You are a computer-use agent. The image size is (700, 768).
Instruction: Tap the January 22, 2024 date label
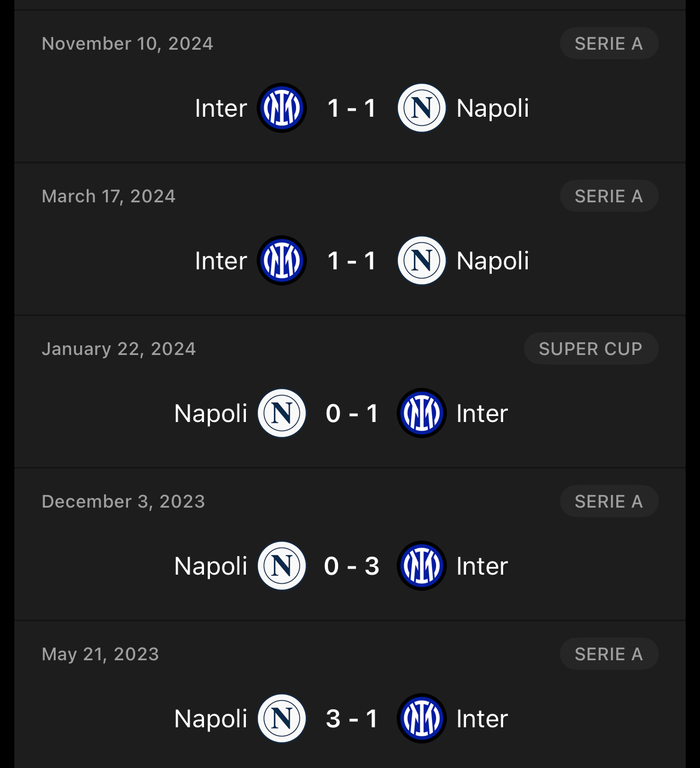point(119,349)
